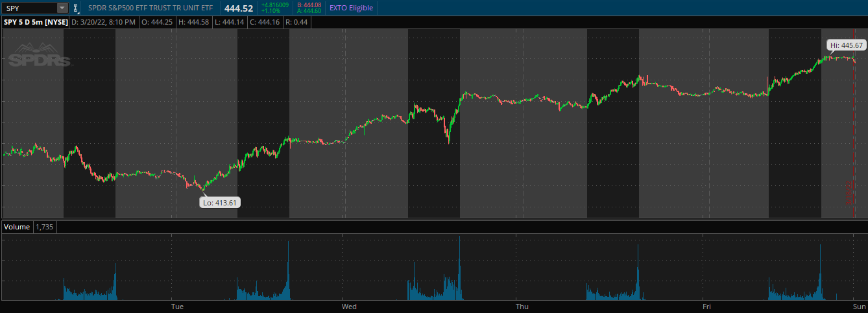Select the Fri label on time axis
This screenshot has height=313, width=868.
point(706,306)
